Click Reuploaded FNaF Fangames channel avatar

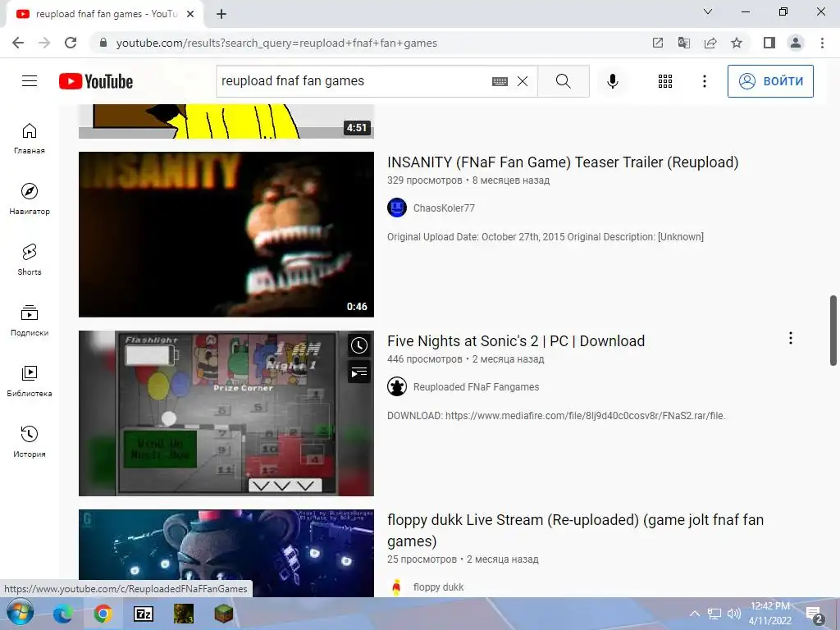397,387
